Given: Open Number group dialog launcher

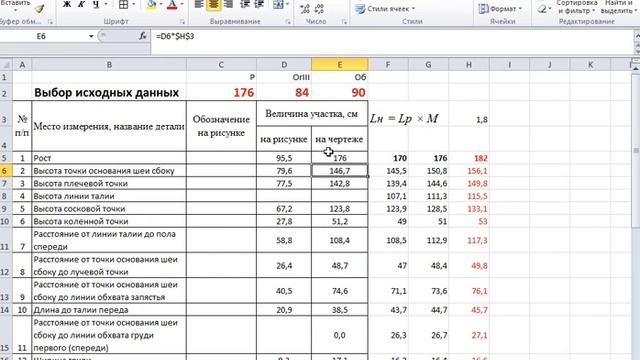Looking at the screenshot, I should tap(344, 22).
